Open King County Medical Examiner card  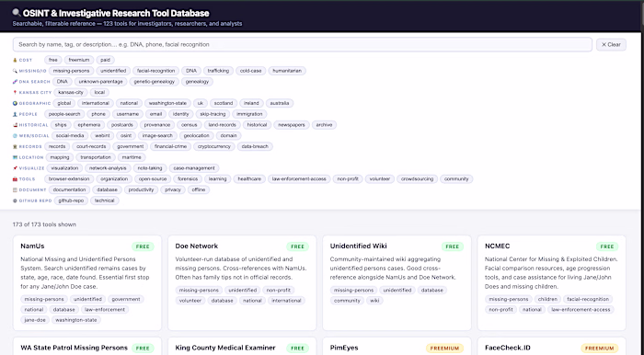[x=225, y=348]
